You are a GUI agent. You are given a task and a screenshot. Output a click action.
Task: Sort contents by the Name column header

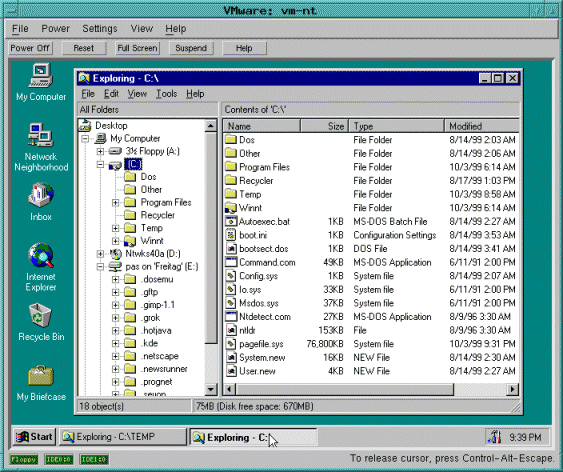(262, 126)
